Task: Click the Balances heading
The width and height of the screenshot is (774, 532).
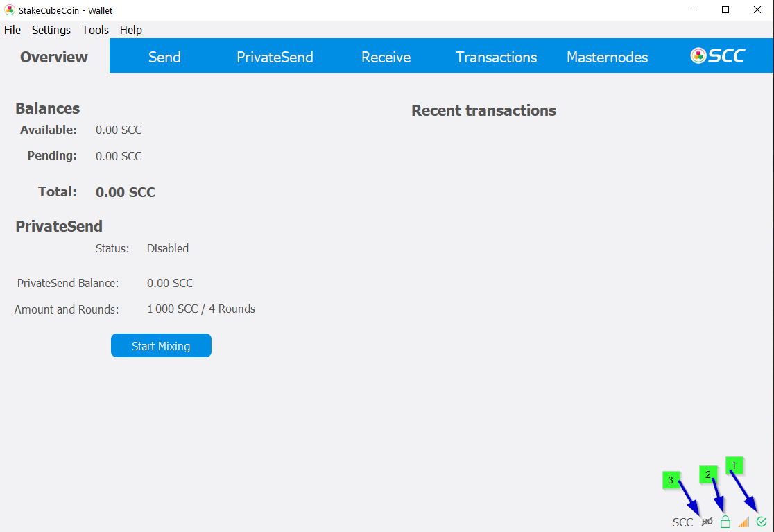Action: pyautogui.click(x=47, y=108)
